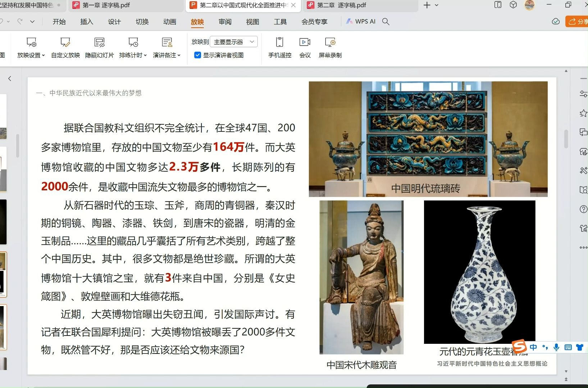Select the blue-and-white vase image
Viewport: 588px width, 388px height.
click(479, 272)
